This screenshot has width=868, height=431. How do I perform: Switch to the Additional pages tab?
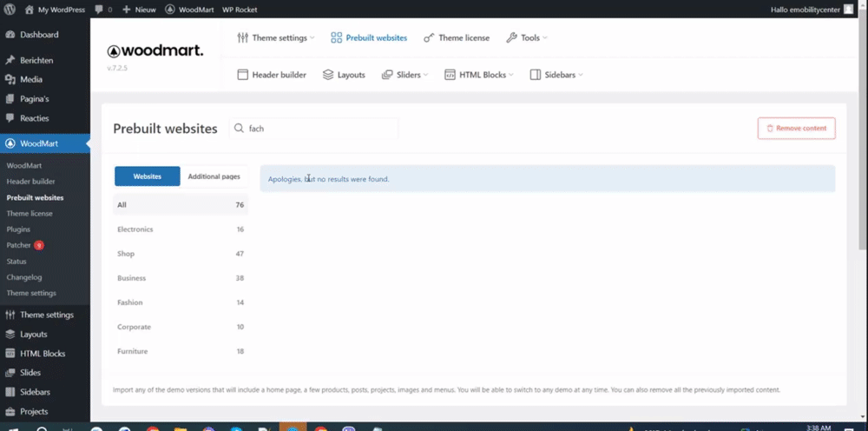coord(214,176)
